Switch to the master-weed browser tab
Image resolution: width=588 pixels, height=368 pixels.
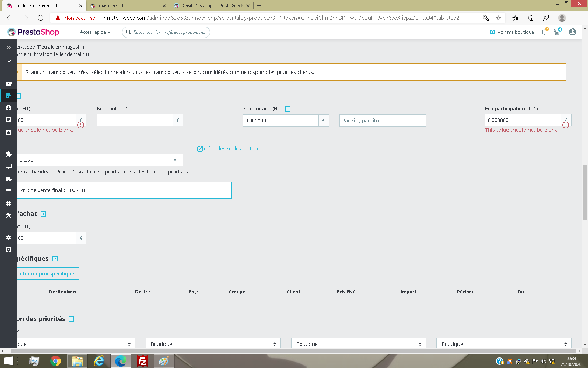127,6
